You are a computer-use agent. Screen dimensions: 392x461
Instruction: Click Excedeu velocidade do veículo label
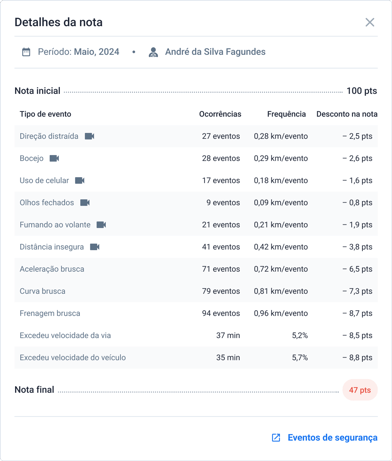73,357
